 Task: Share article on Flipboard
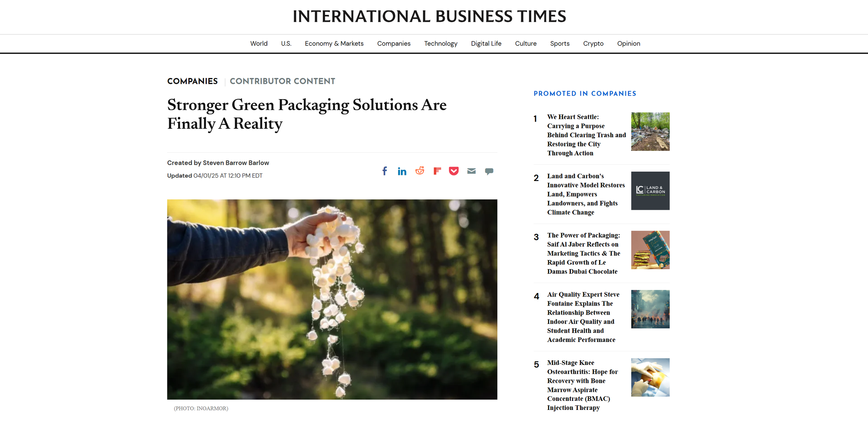pyautogui.click(x=437, y=171)
